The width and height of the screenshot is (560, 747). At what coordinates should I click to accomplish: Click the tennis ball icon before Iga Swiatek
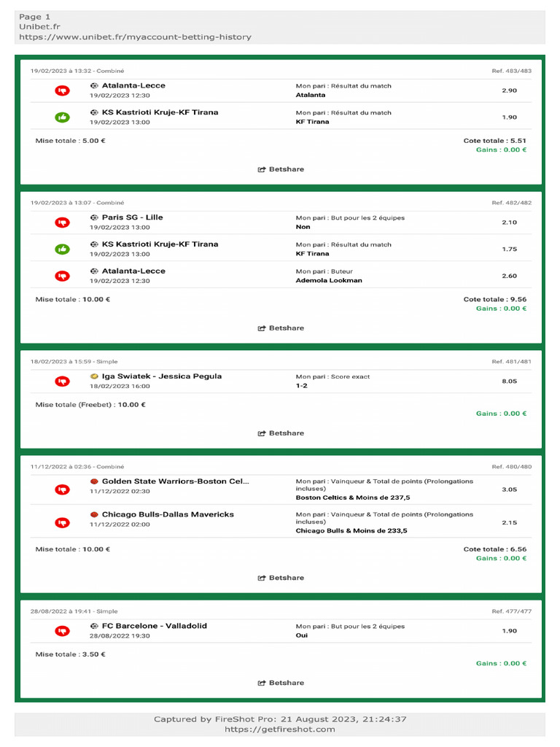point(94,376)
